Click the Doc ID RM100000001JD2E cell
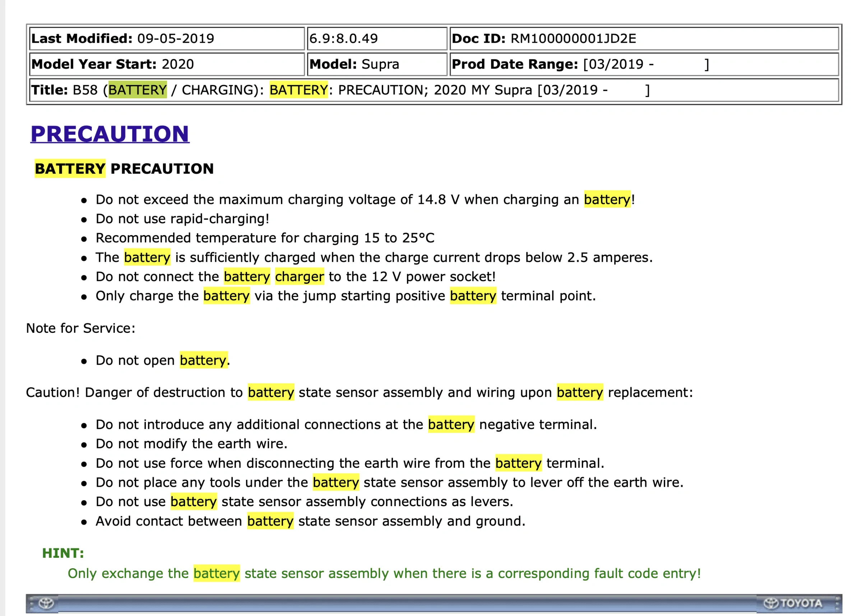The height and width of the screenshot is (616, 862). (x=644, y=38)
